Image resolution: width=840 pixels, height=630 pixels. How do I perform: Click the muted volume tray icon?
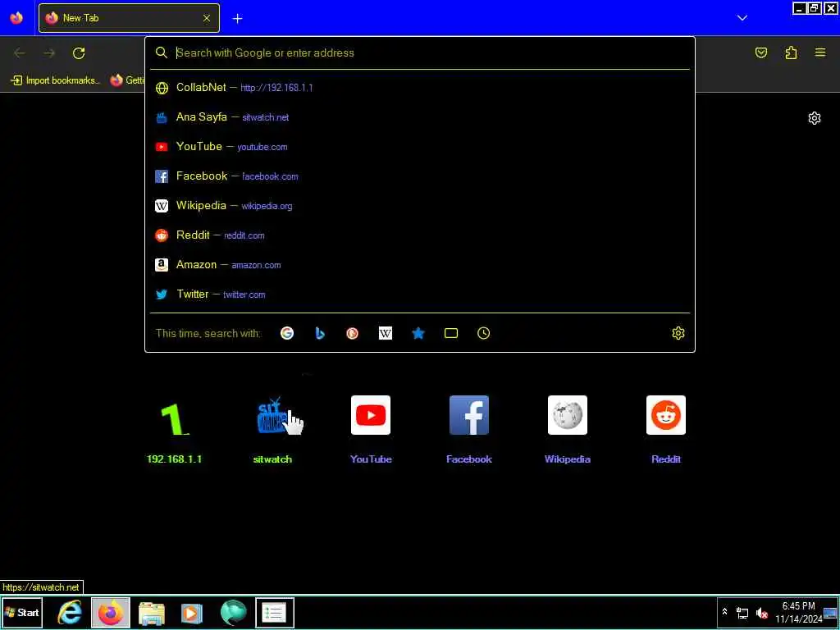tap(761, 613)
